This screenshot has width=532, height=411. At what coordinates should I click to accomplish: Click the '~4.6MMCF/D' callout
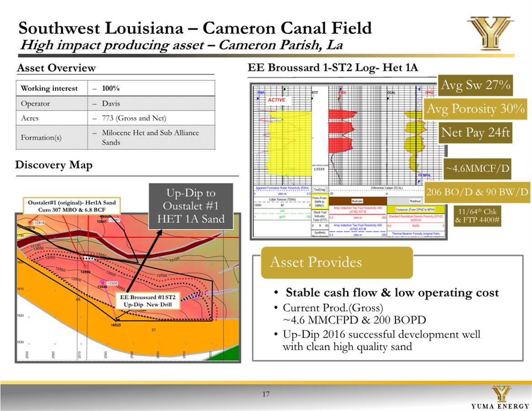[477, 168]
